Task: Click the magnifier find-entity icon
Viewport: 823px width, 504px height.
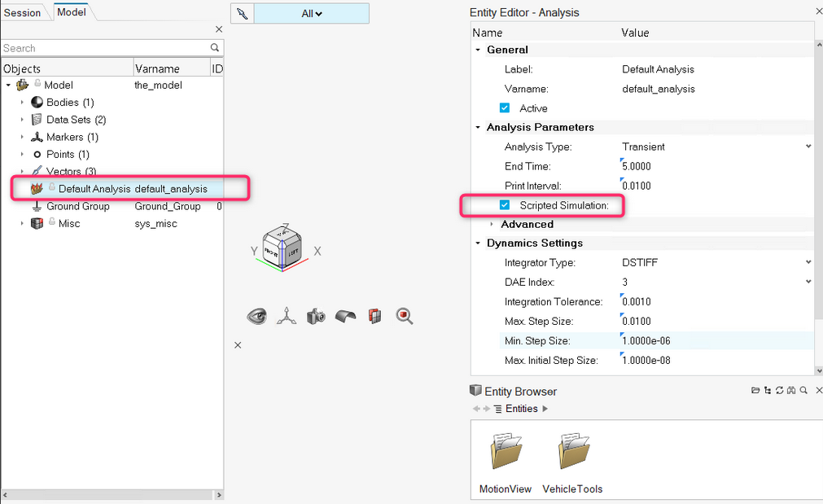Action: [405, 315]
